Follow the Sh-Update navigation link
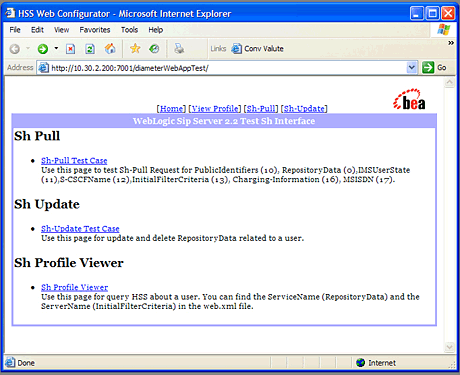This screenshot has height=375, width=460. (x=304, y=109)
